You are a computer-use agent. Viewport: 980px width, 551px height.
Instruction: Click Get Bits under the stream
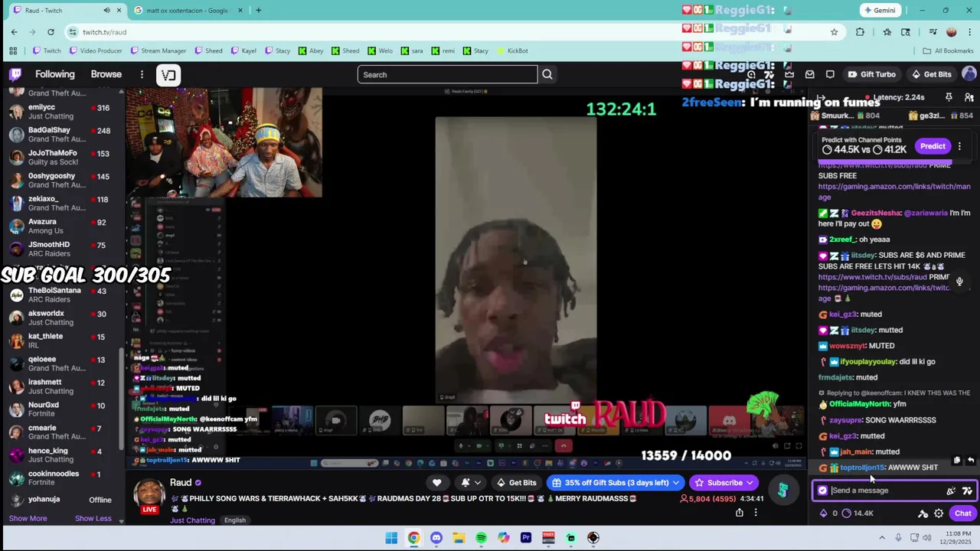click(516, 483)
